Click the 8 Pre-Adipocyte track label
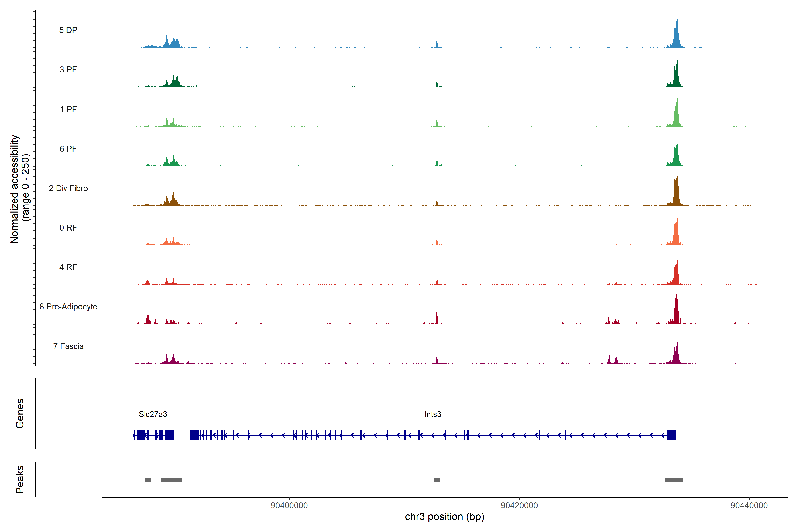 coord(68,307)
